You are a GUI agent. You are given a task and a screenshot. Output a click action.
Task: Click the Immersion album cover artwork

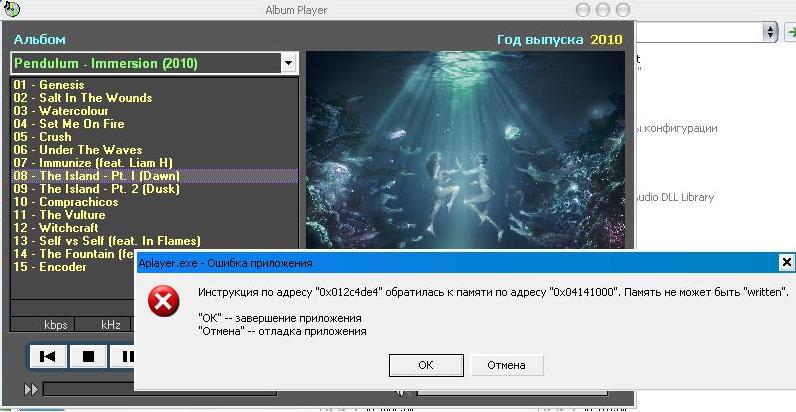tap(466, 150)
